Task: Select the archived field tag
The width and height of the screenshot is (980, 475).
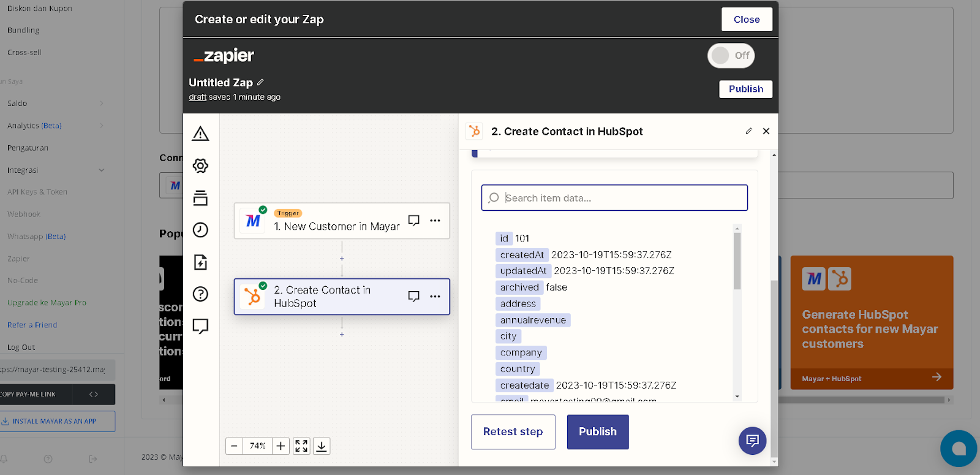Action: 519,287
